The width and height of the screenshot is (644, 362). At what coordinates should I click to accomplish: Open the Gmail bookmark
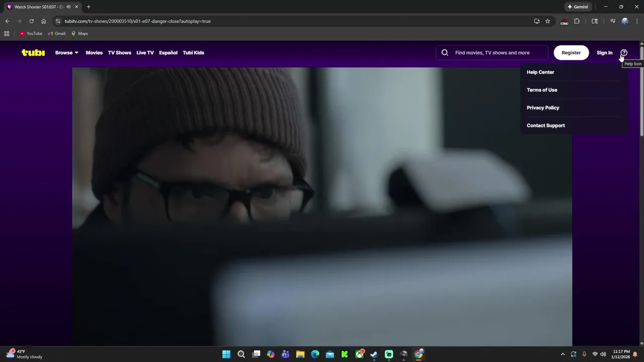(x=56, y=34)
